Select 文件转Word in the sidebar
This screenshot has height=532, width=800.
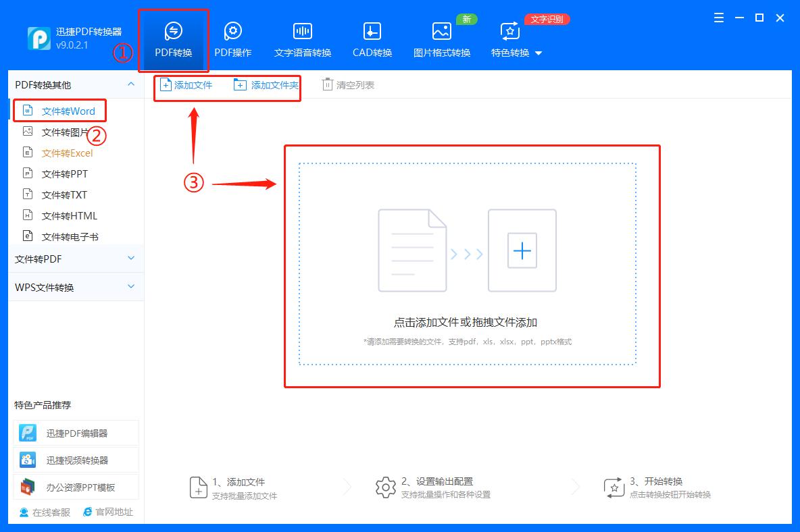point(64,110)
